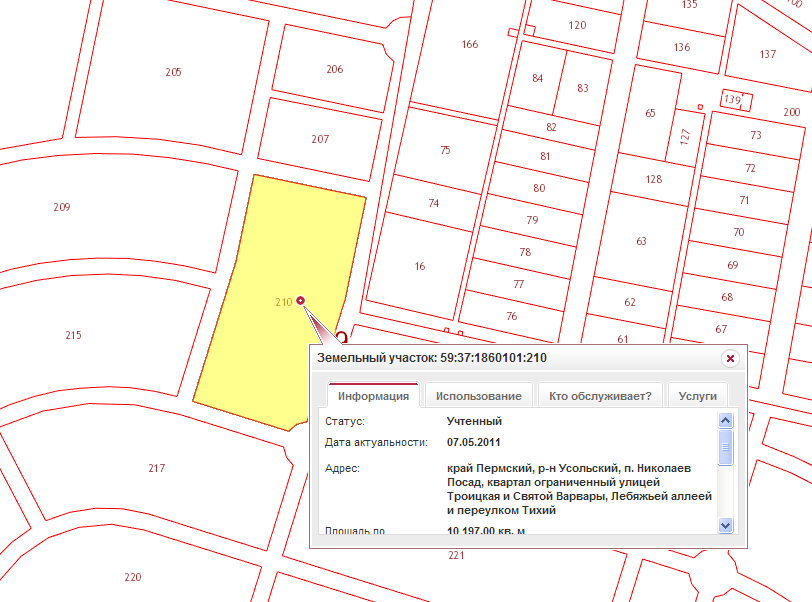Select the Услуги tab
The height and width of the screenshot is (602, 812).
point(697,396)
